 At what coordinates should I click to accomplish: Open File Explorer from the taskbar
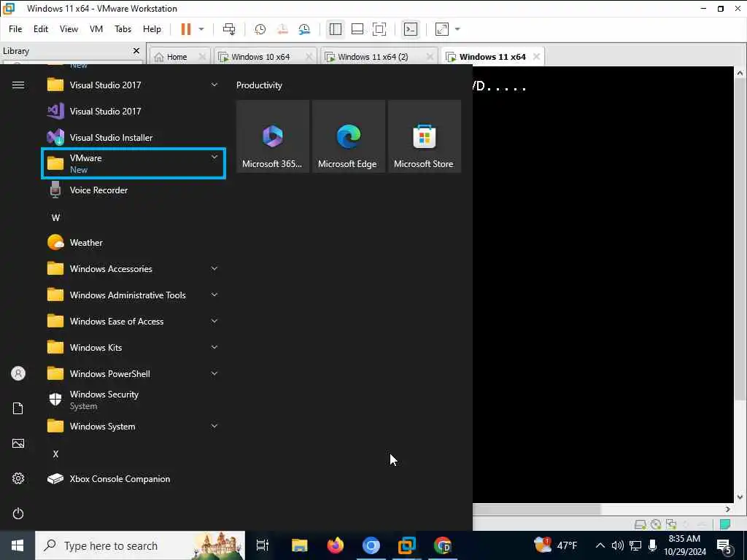[300, 545]
